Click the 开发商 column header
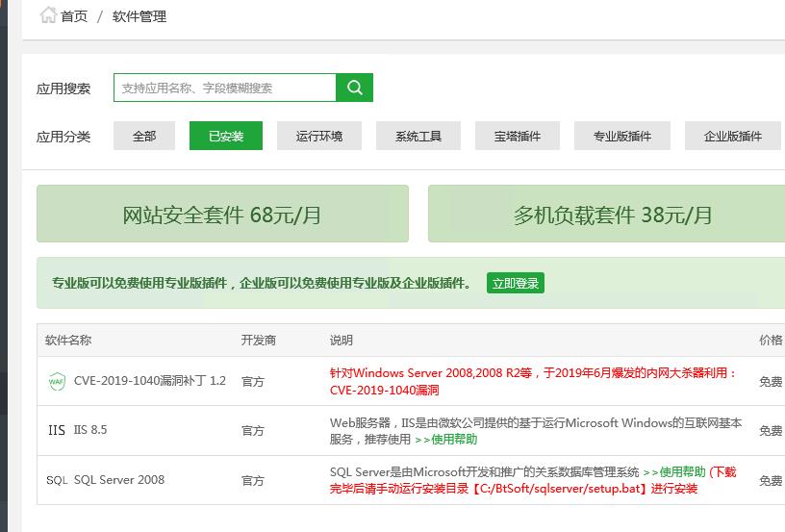This screenshot has width=785, height=532. (x=259, y=341)
